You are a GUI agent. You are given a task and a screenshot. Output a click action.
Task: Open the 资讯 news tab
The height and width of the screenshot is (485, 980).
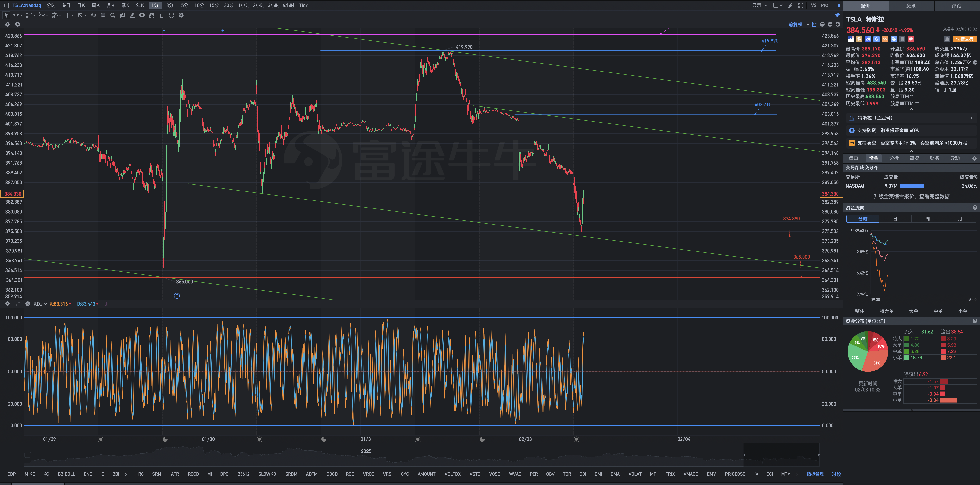(911, 5)
